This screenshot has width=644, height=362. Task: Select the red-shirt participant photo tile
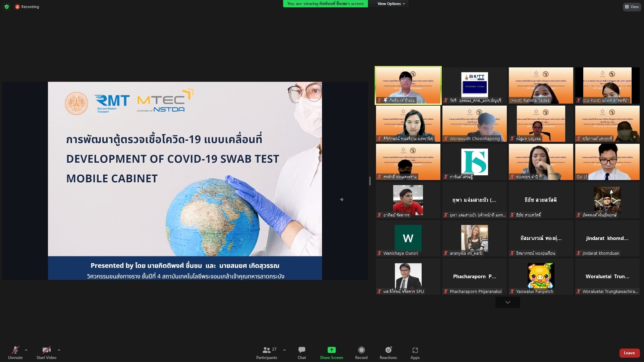(x=408, y=200)
